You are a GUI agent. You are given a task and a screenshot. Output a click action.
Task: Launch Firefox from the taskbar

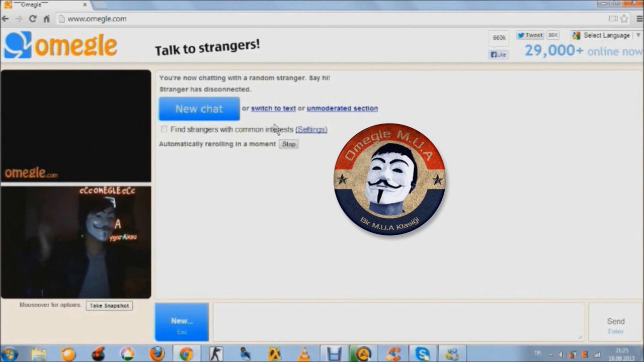pyautogui.click(x=156, y=353)
